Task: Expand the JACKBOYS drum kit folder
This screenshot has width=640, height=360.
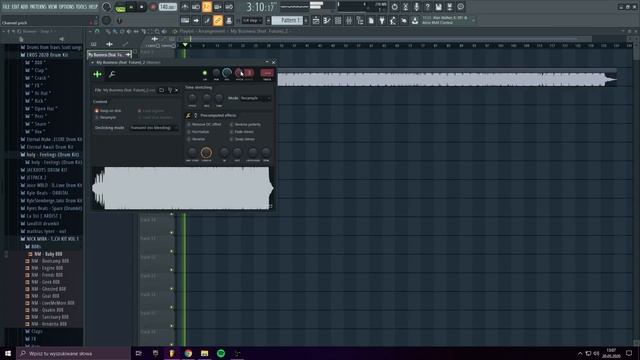Action: tap(47, 170)
